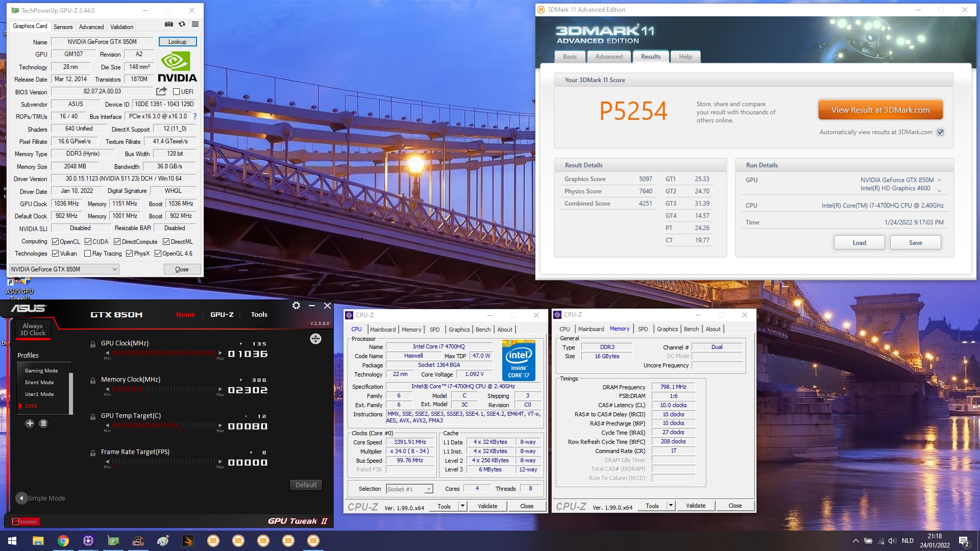Click View Result at 3DMark.com button
Screen dimensions: 980x551
point(880,110)
